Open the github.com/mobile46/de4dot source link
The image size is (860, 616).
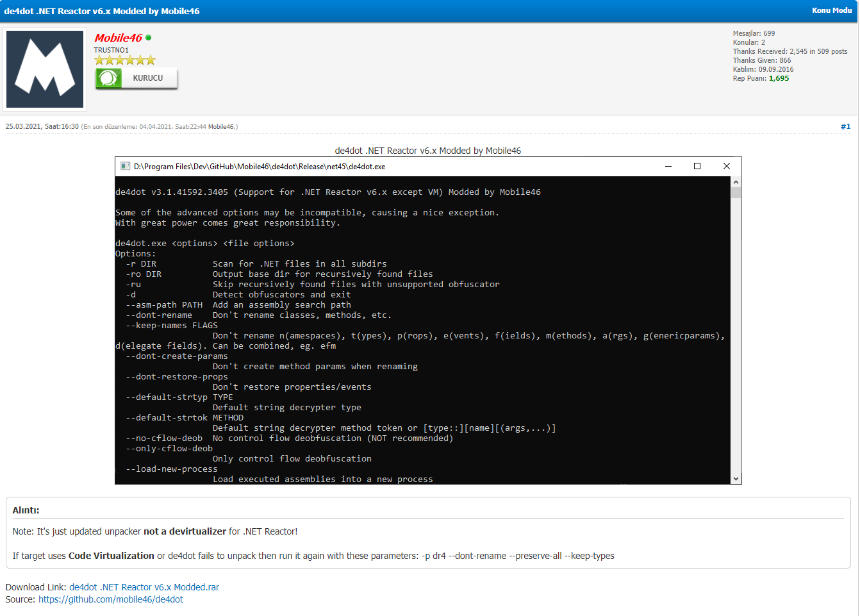pos(111,599)
